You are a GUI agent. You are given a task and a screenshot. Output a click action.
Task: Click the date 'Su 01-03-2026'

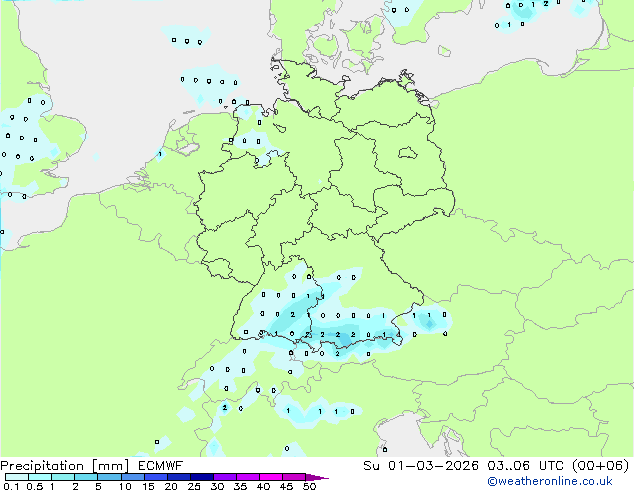[421, 466]
